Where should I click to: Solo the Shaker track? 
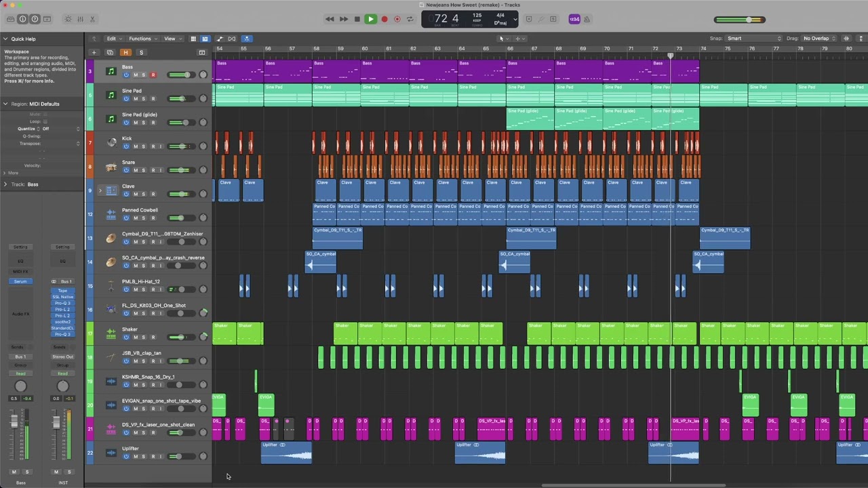(143, 337)
